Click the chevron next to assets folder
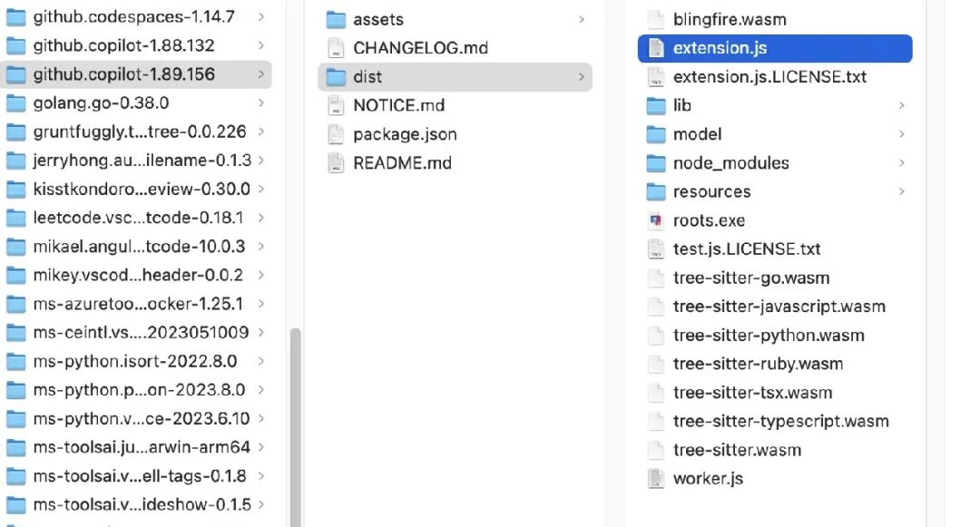This screenshot has height=527, width=980. (x=582, y=19)
